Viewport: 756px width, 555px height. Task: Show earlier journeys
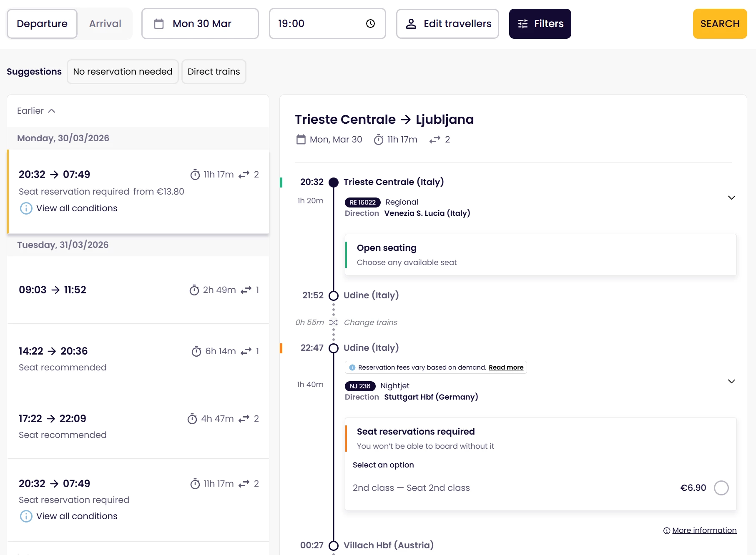click(36, 111)
